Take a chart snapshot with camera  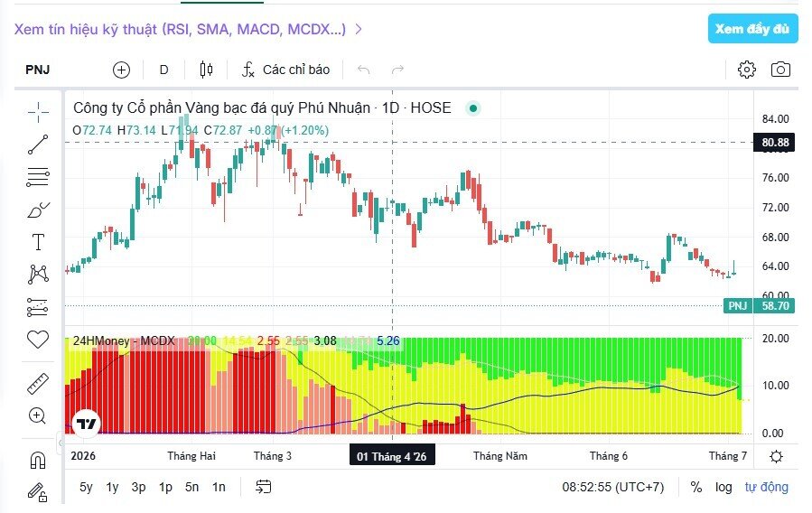click(x=780, y=70)
